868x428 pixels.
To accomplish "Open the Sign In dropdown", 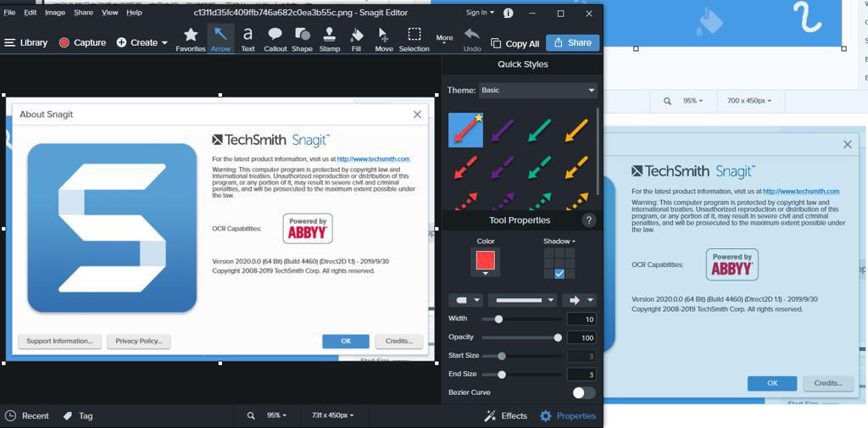I will pos(480,13).
